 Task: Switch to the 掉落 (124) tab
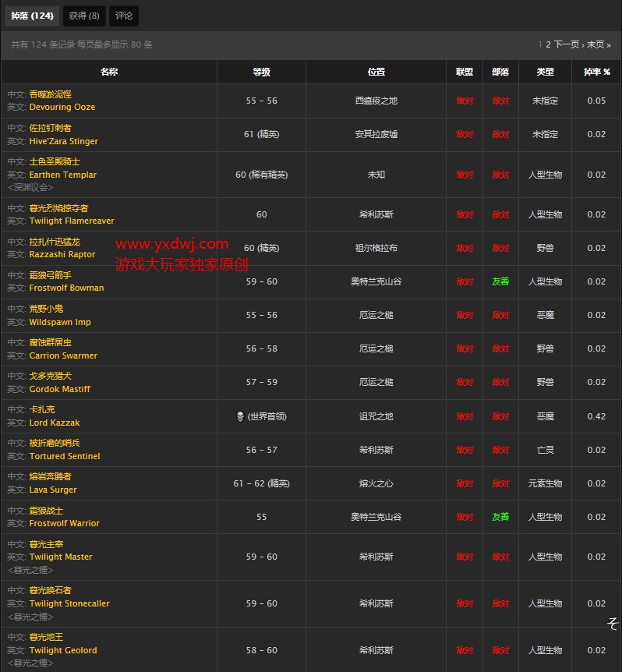[32, 16]
